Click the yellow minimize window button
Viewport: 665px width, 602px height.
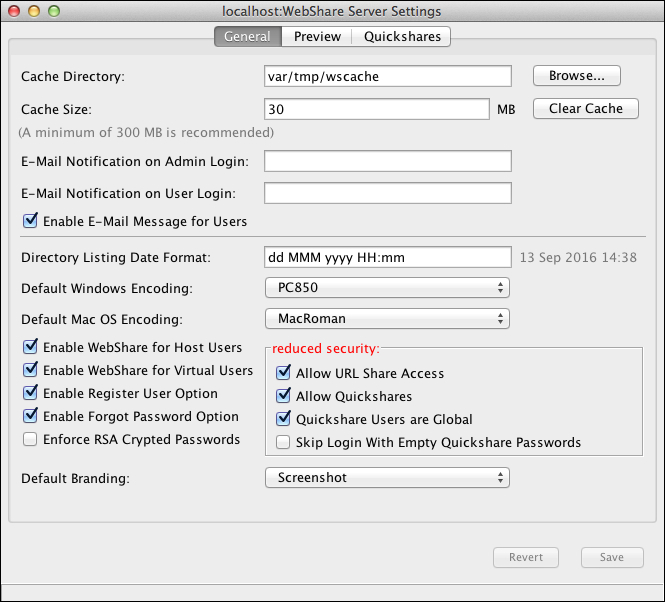tap(33, 11)
